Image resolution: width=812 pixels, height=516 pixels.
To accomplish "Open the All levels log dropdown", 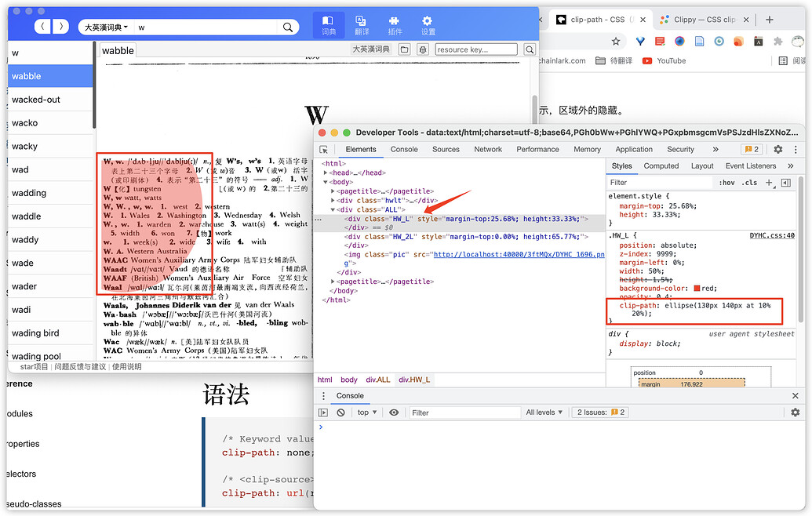I will pyautogui.click(x=544, y=412).
